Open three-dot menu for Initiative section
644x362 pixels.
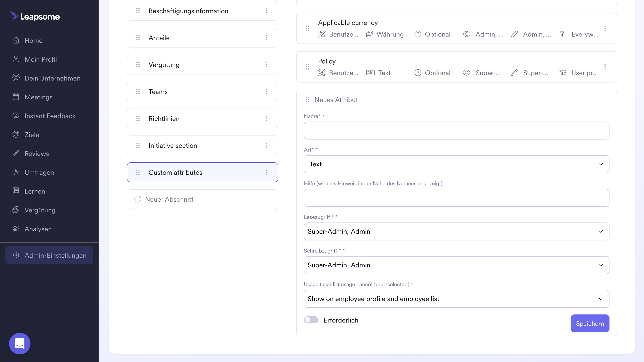tap(266, 145)
